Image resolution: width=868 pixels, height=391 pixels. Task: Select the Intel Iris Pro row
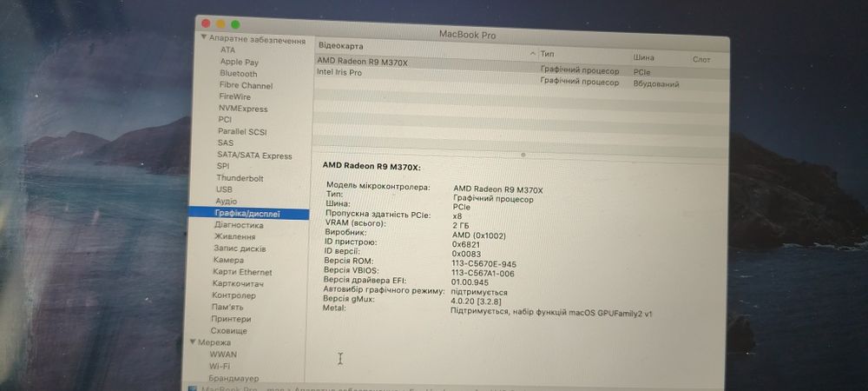[x=520, y=77]
